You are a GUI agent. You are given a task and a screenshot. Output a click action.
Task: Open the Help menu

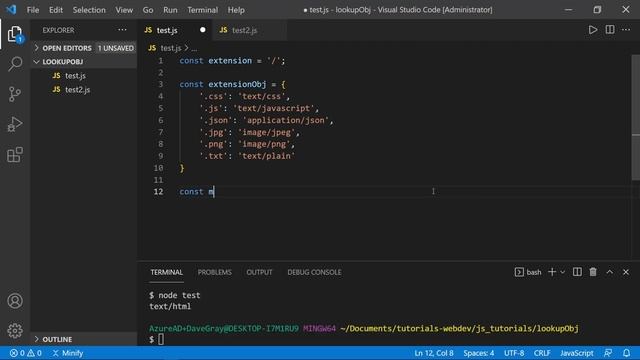coord(236,10)
